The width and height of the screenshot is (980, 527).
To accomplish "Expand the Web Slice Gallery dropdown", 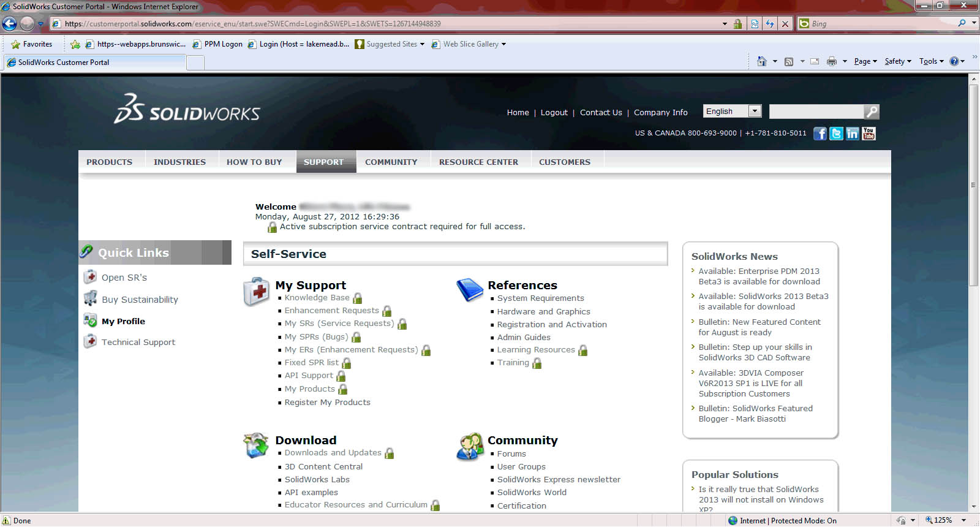I will pyautogui.click(x=503, y=44).
